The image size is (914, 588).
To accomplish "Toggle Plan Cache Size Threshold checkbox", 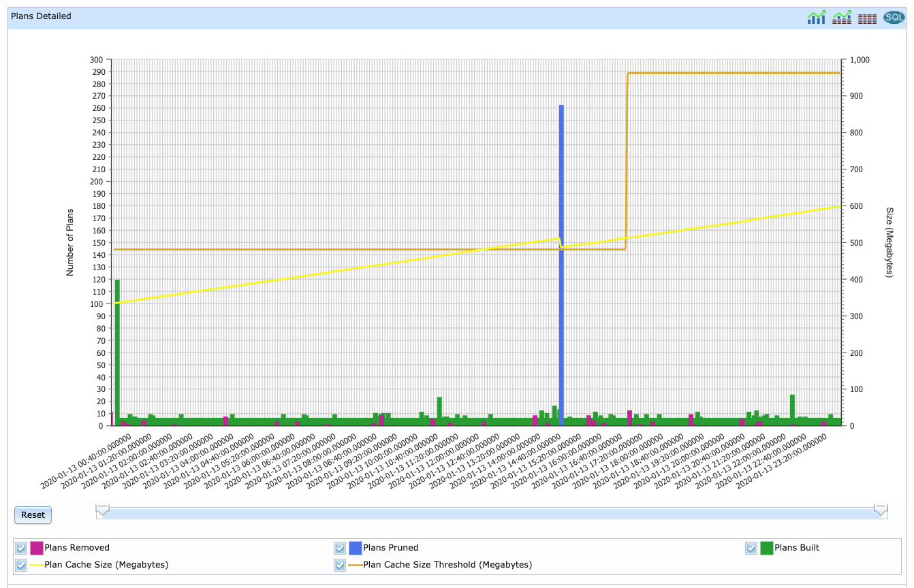I will [x=340, y=565].
